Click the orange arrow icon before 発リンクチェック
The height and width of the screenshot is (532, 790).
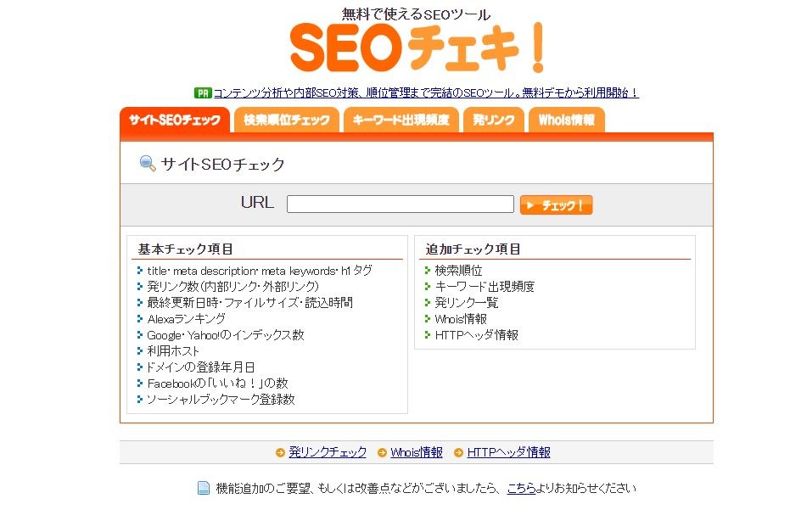pos(280,451)
